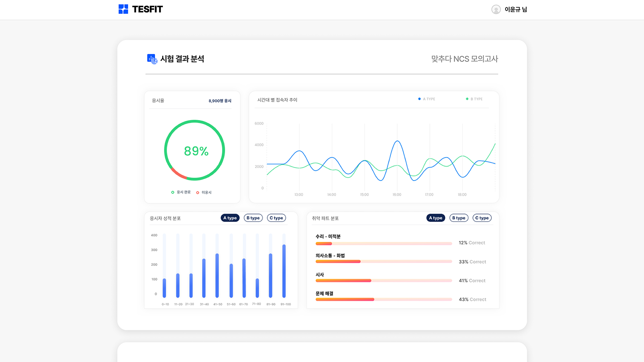Click the red 미응시 legend marker

coord(198,193)
